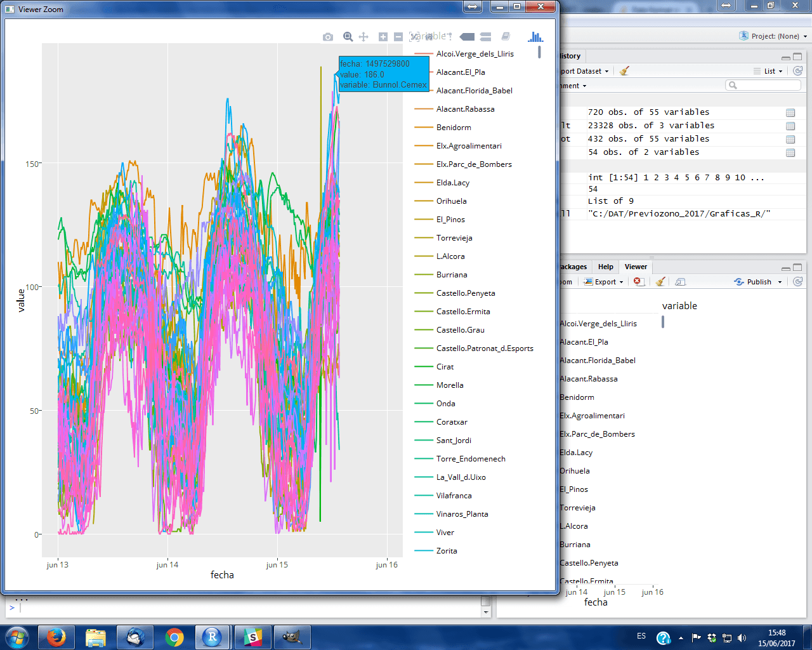The height and width of the screenshot is (650, 812).
Task: Open Viewer content in a new window
Action: tap(679, 281)
